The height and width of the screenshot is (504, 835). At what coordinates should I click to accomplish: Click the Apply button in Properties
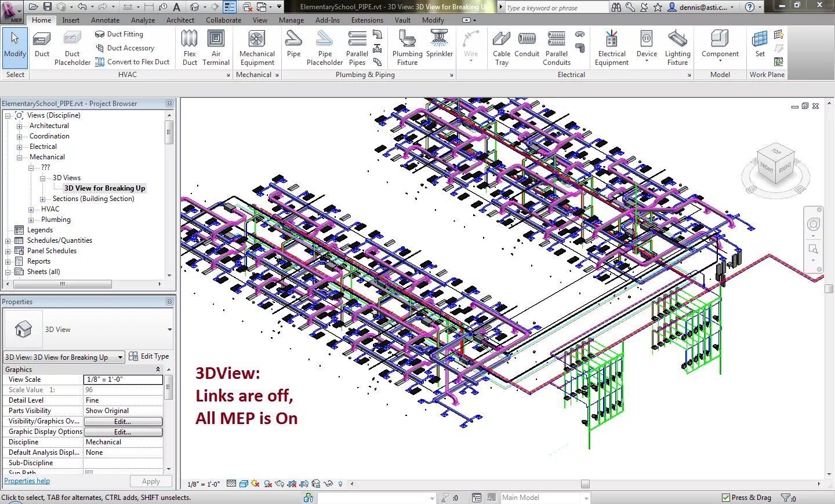pyautogui.click(x=151, y=481)
